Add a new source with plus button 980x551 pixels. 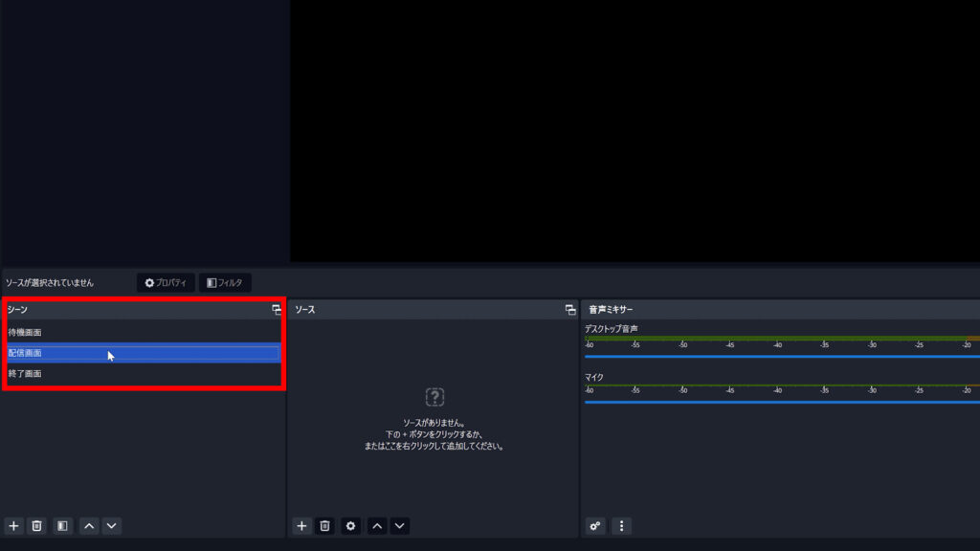pos(301,526)
